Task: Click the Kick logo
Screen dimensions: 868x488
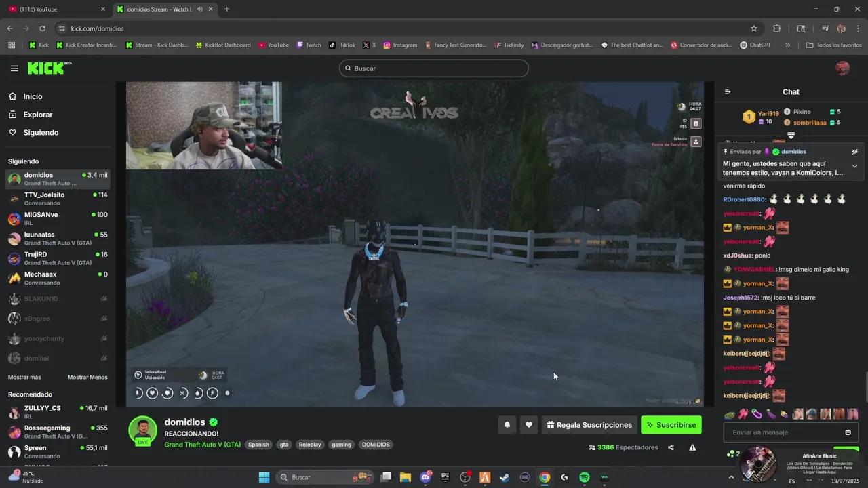Action: [49, 68]
